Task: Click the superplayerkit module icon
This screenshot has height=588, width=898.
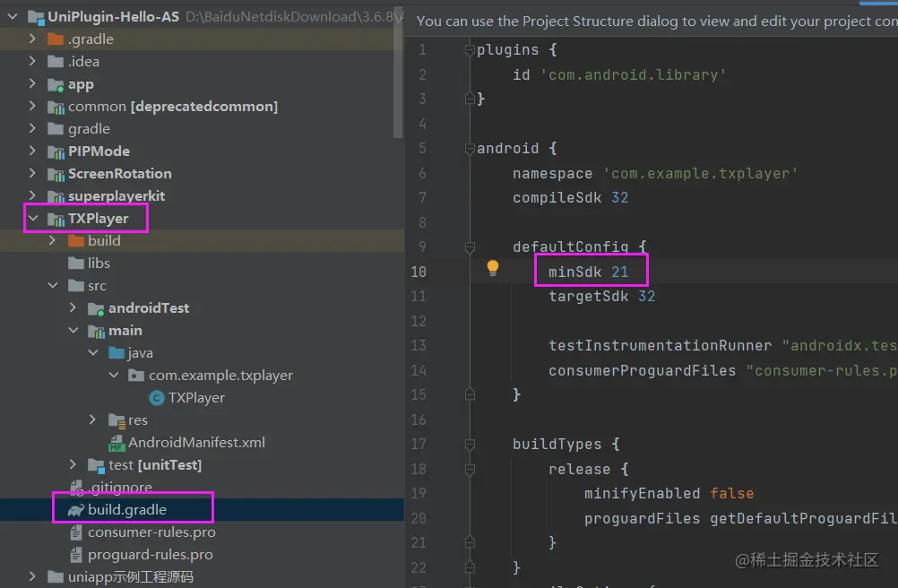Action: (56, 196)
